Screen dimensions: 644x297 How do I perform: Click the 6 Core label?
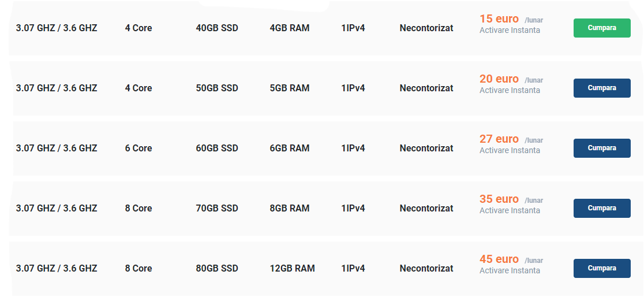pyautogui.click(x=138, y=148)
